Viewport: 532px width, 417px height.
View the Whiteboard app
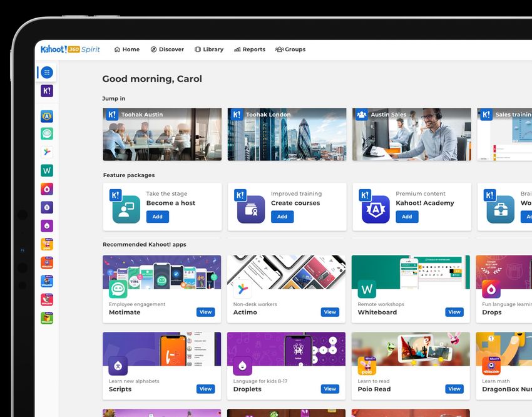pos(454,312)
